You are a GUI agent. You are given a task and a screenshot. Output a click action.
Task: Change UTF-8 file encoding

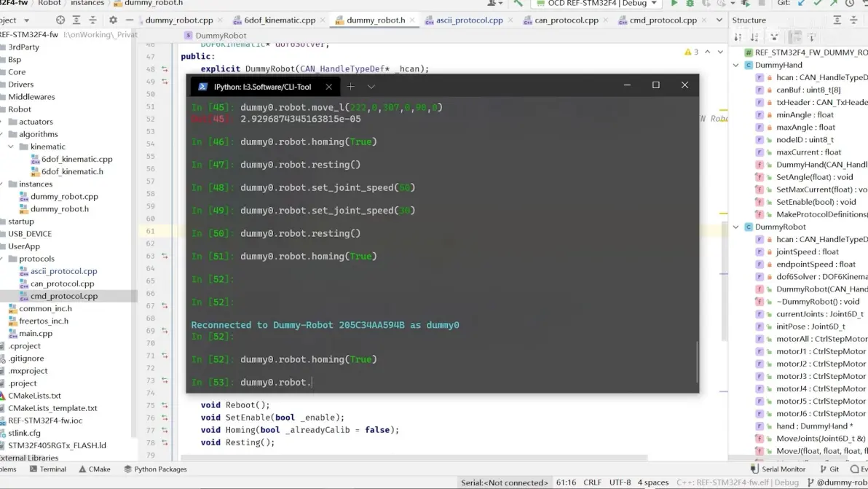pyautogui.click(x=620, y=482)
